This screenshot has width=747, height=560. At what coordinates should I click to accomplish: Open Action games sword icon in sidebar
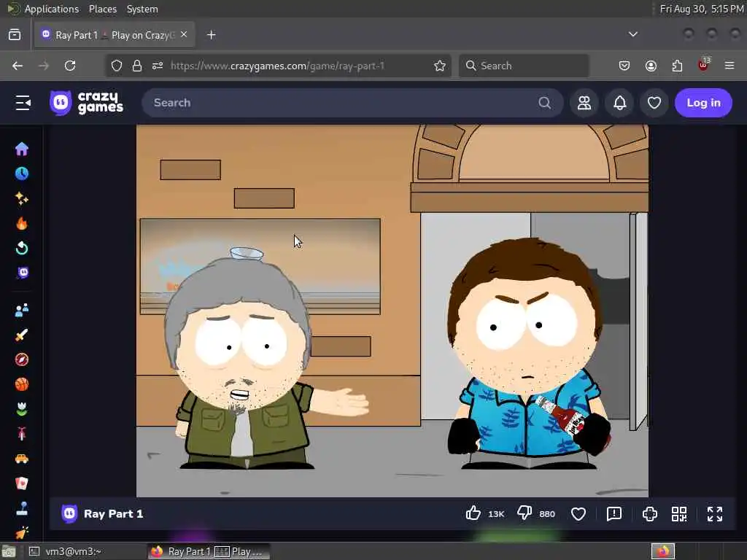click(x=22, y=335)
